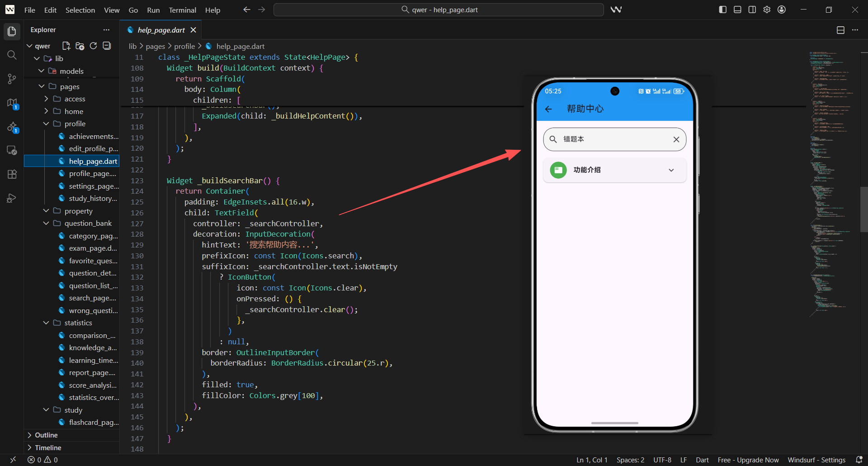Collapse all folders in Explorer
The height and width of the screenshot is (466, 868).
107,46
